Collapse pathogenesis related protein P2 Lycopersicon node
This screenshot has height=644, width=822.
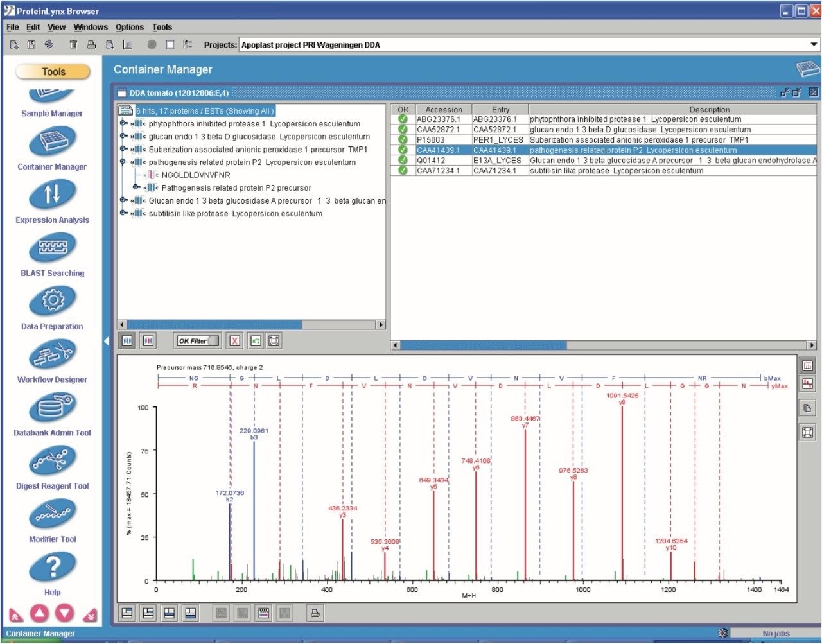123,162
